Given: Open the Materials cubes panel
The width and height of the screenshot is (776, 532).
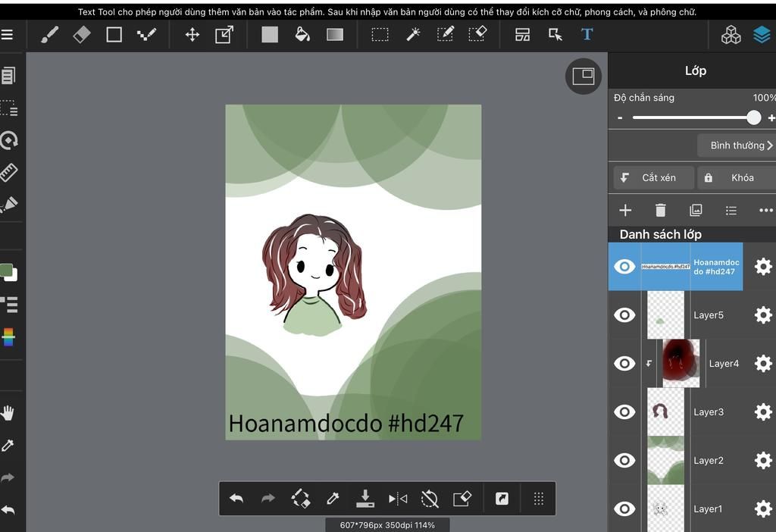Looking at the screenshot, I should [731, 35].
